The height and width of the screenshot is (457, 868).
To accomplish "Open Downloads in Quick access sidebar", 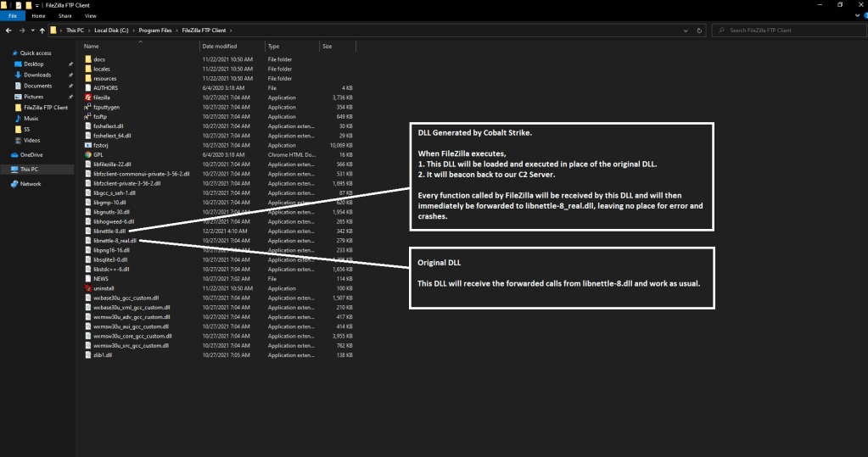I will 37,75.
